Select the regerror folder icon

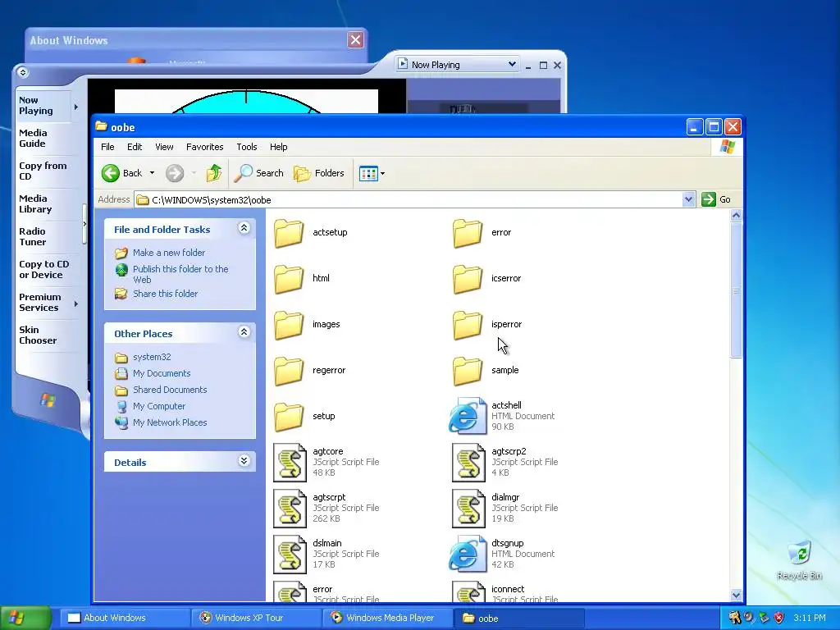[x=289, y=372]
